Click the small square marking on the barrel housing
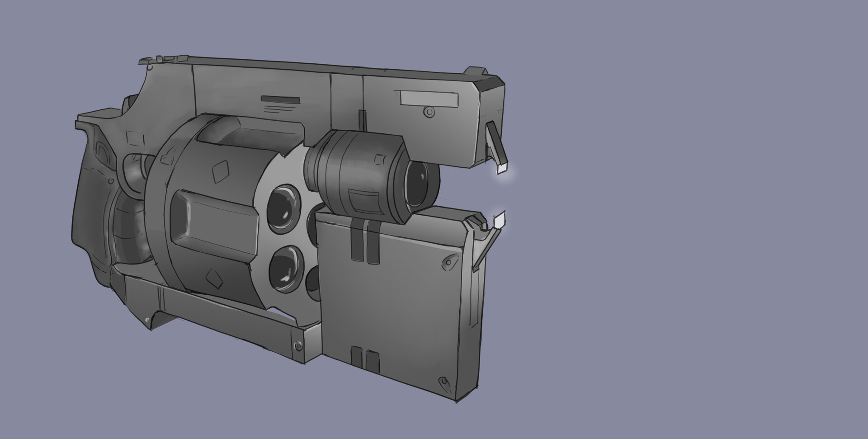Viewport: 868px width, 439px height. [x=380, y=160]
